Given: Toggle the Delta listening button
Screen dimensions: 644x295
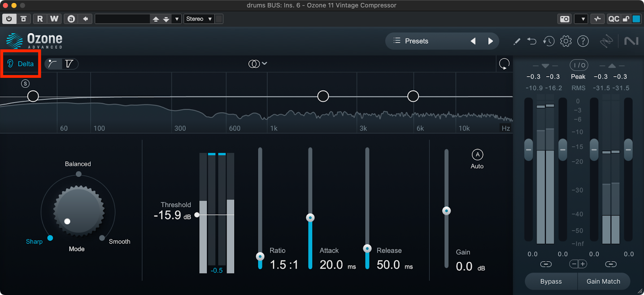Looking at the screenshot, I should pyautogui.click(x=21, y=64).
